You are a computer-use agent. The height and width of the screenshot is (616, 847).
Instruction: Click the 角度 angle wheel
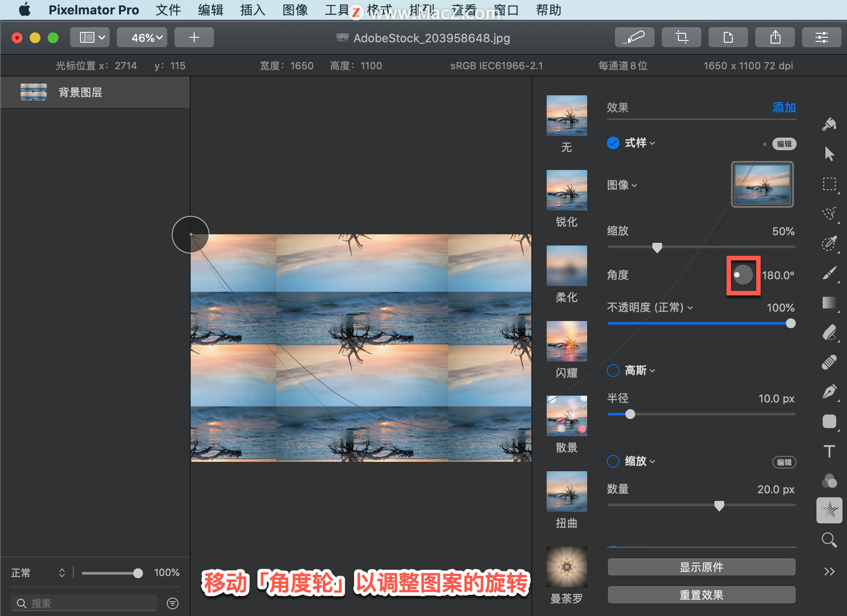click(743, 275)
